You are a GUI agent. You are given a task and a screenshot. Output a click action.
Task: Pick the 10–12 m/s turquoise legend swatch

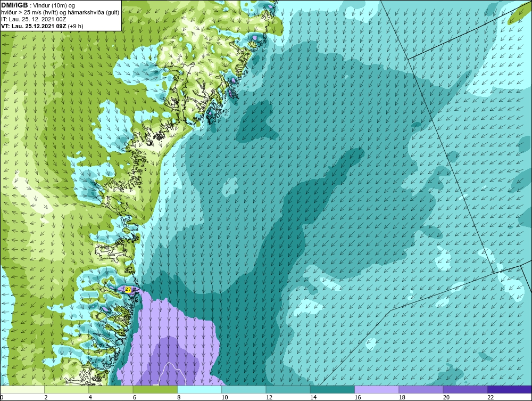[x=244, y=389]
